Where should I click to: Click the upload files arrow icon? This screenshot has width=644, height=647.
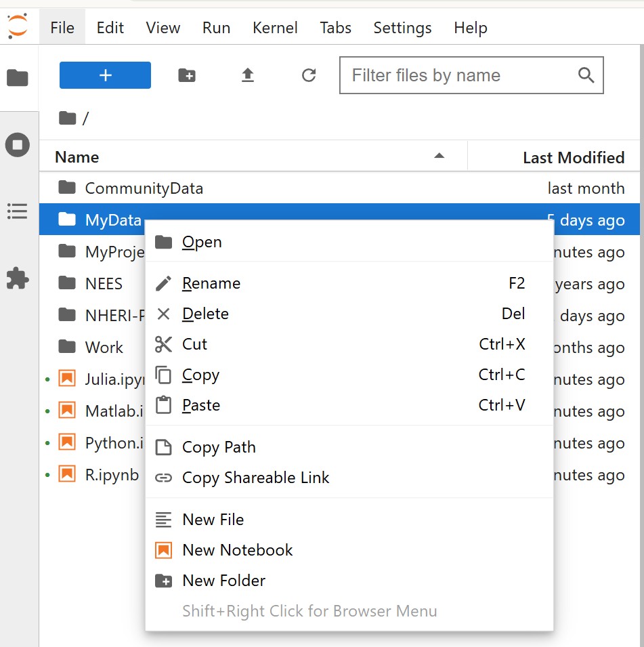tap(248, 75)
